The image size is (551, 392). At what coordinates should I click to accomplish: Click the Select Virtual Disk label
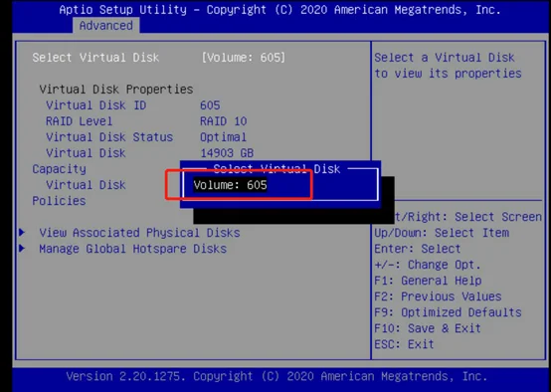95,58
